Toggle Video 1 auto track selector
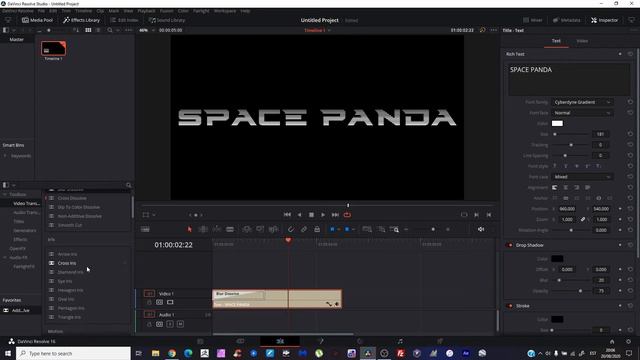Image resolution: width=640 pixels, height=360 pixels. [x=160, y=302]
